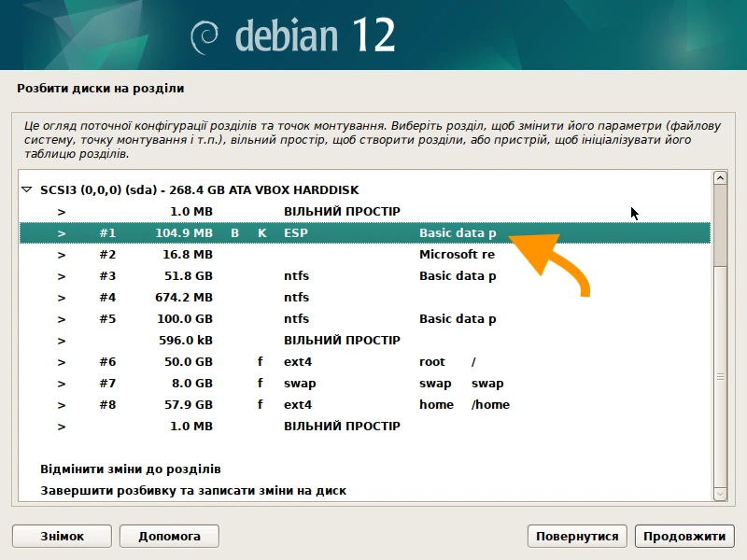Click the '674.2 MB' size value
This screenshot has width=747, height=560.
point(184,297)
